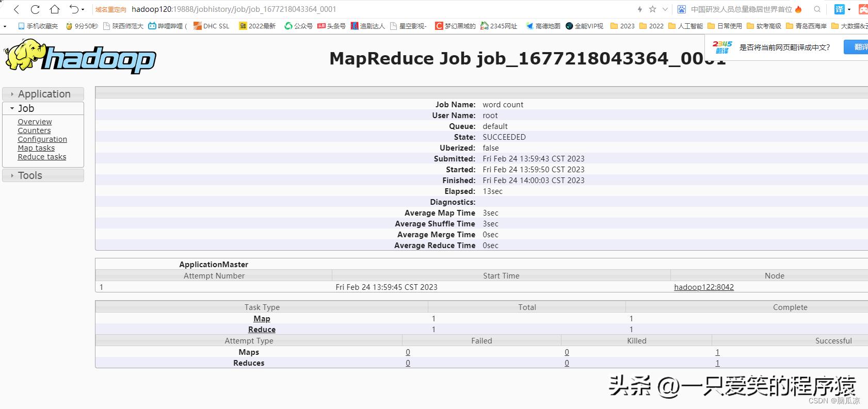868x409 pixels.
Task: Open the 日常使用 bookmark folder
Action: coord(725,26)
